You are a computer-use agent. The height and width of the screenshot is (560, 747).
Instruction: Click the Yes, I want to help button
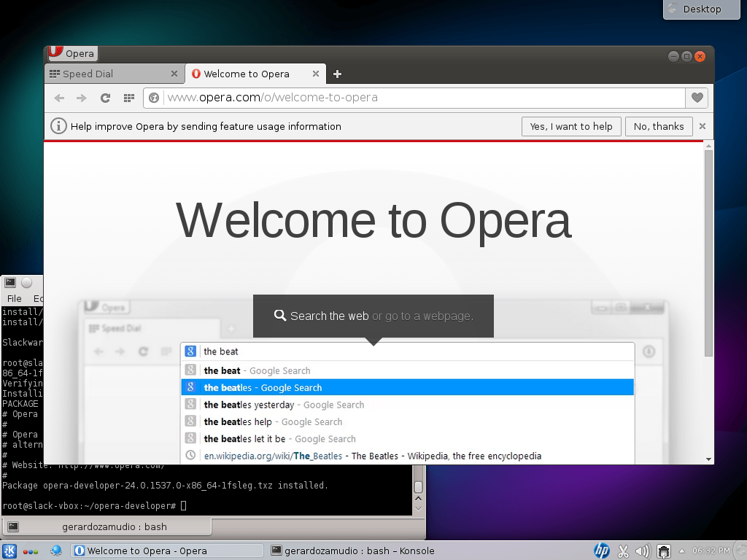tap(571, 126)
